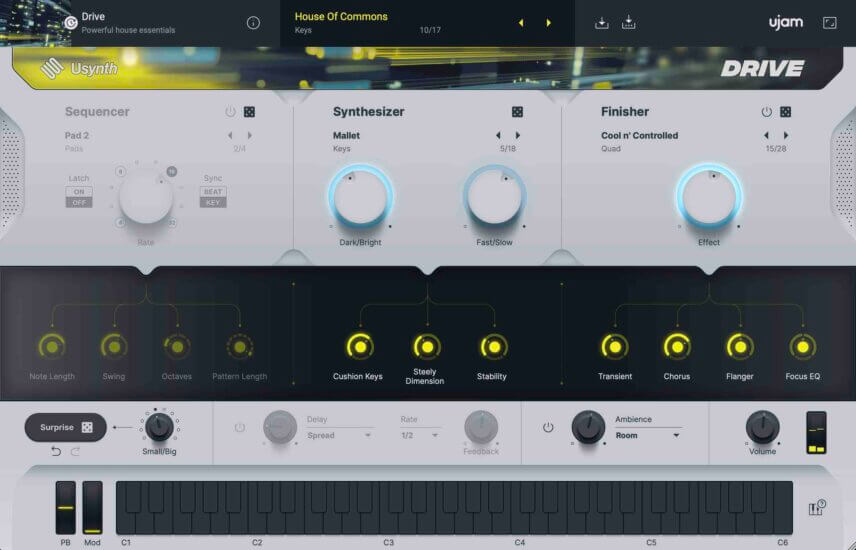Screen dimensions: 856x550
Task: Click the Ambience amount knob
Action: pos(588,427)
